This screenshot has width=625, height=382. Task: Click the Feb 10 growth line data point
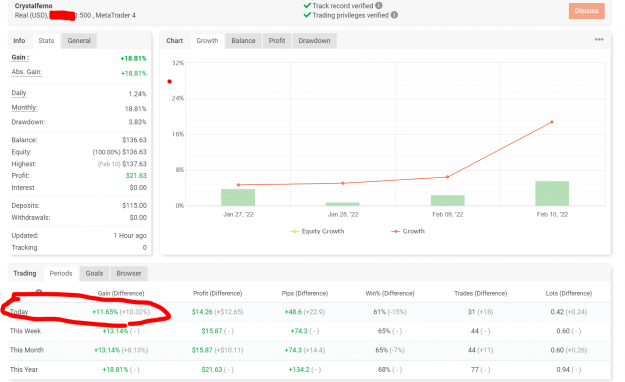pyautogui.click(x=552, y=122)
